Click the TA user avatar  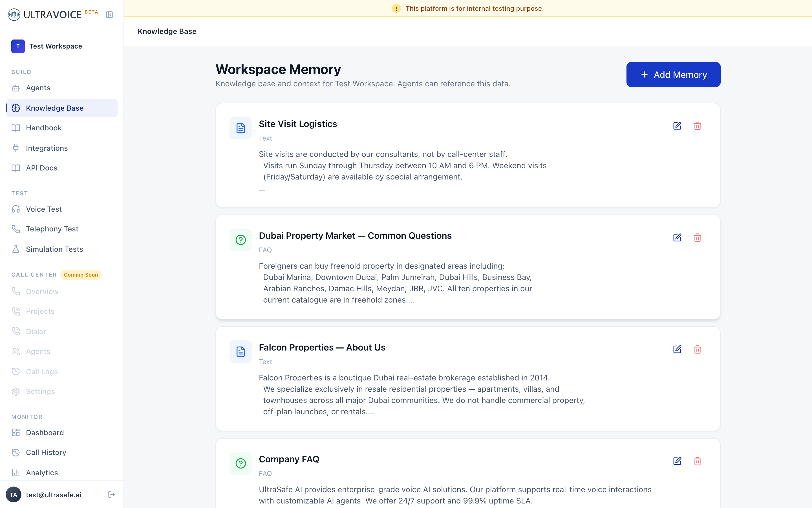[14, 494]
